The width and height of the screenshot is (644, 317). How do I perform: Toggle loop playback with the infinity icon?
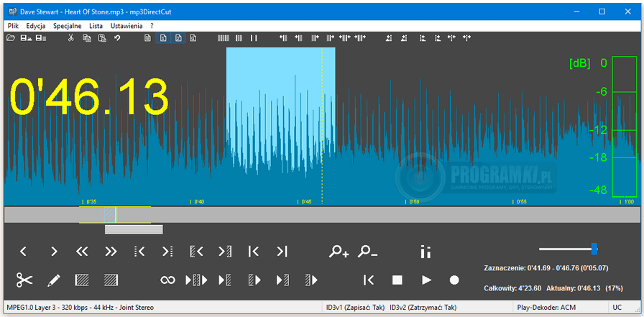pos(167,280)
